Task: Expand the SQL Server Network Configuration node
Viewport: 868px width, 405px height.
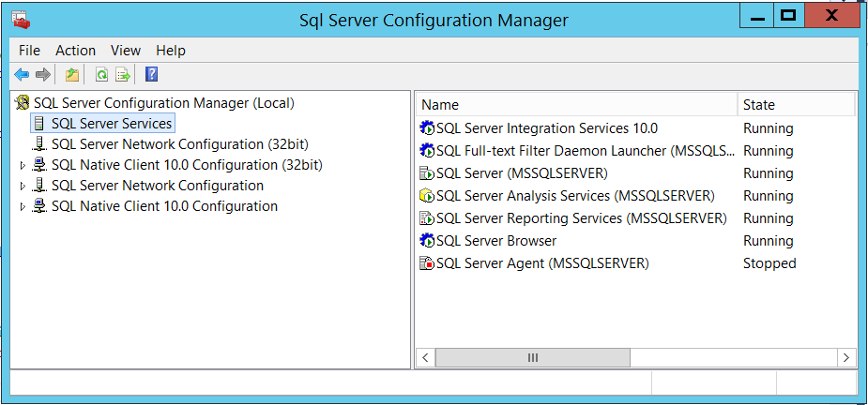Action: [x=23, y=186]
